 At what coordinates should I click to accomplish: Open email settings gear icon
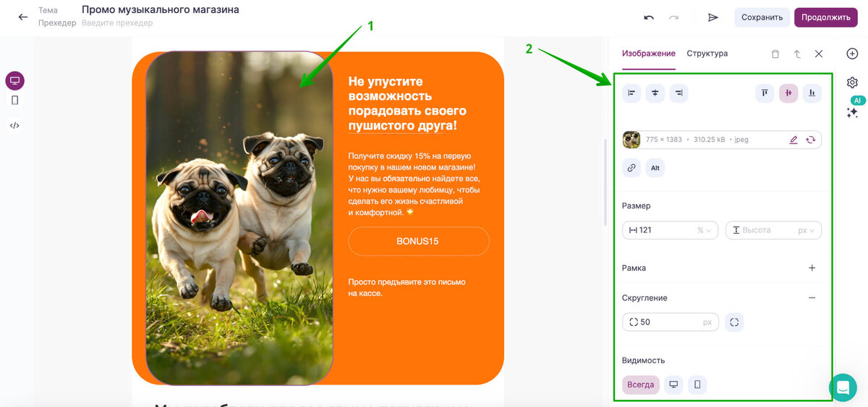point(852,83)
